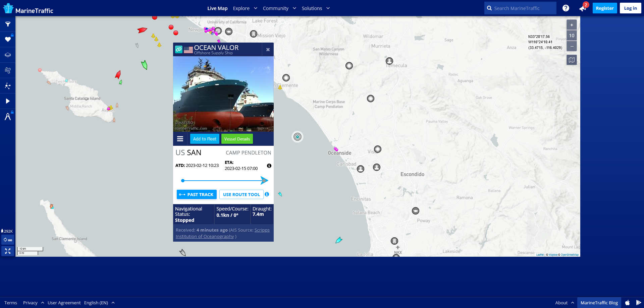Open the map filter funnel icon
This screenshot has width=644, height=308.
pyautogui.click(x=8, y=24)
